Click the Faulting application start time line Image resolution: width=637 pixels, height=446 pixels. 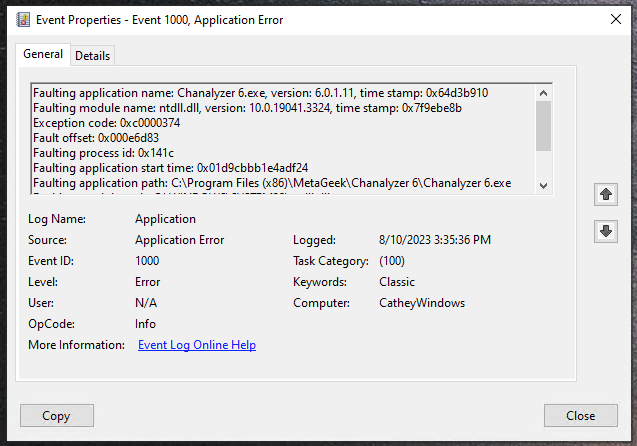pyautogui.click(x=170, y=168)
